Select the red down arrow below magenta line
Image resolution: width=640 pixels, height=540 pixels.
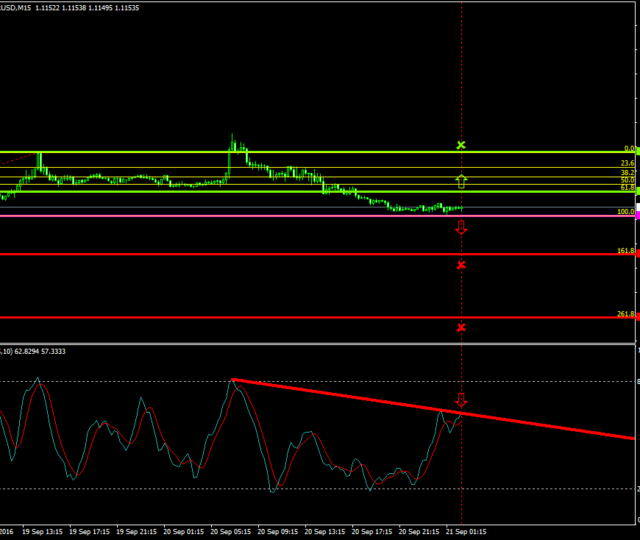[461, 228]
